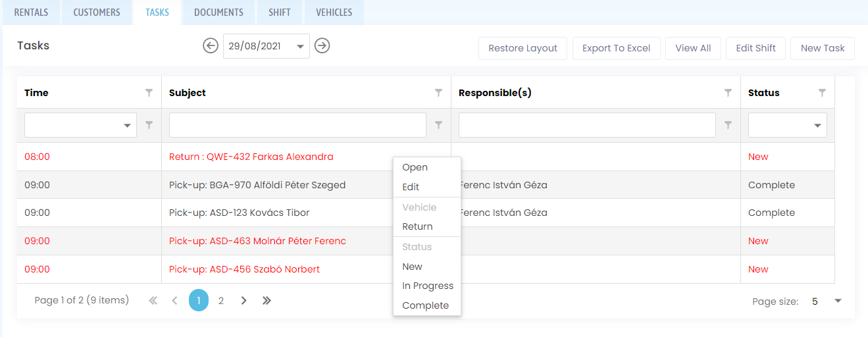Go to previous day arrow icon
The height and width of the screenshot is (337, 868).
tap(211, 46)
